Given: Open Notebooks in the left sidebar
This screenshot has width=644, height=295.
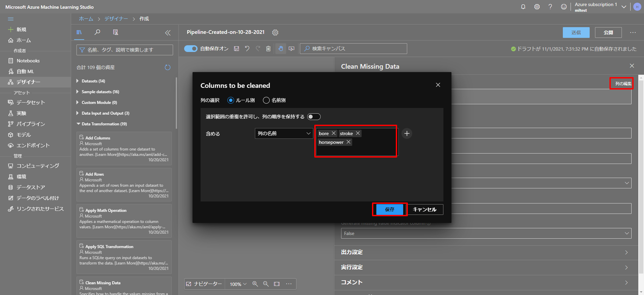Looking at the screenshot, I should point(28,61).
